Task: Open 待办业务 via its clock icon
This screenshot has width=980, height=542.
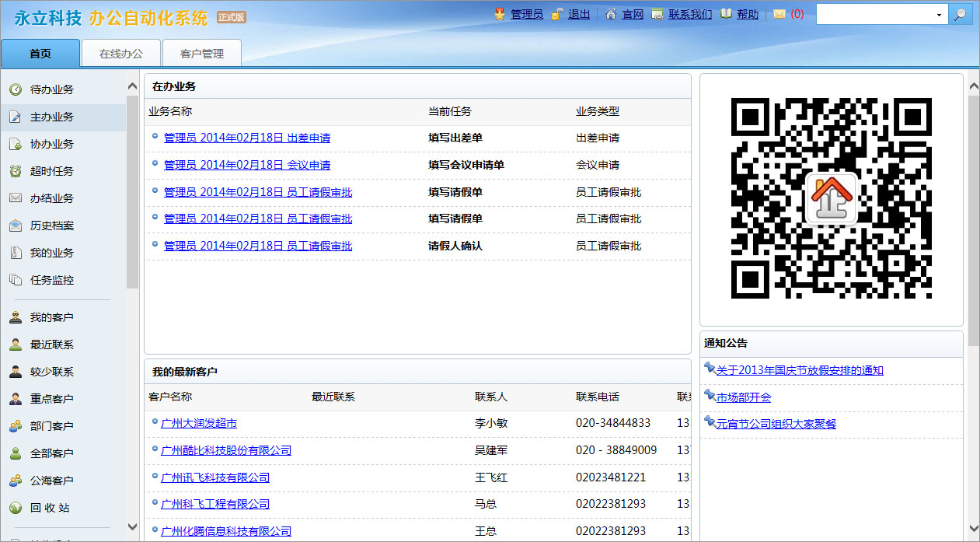Action: click(16, 89)
